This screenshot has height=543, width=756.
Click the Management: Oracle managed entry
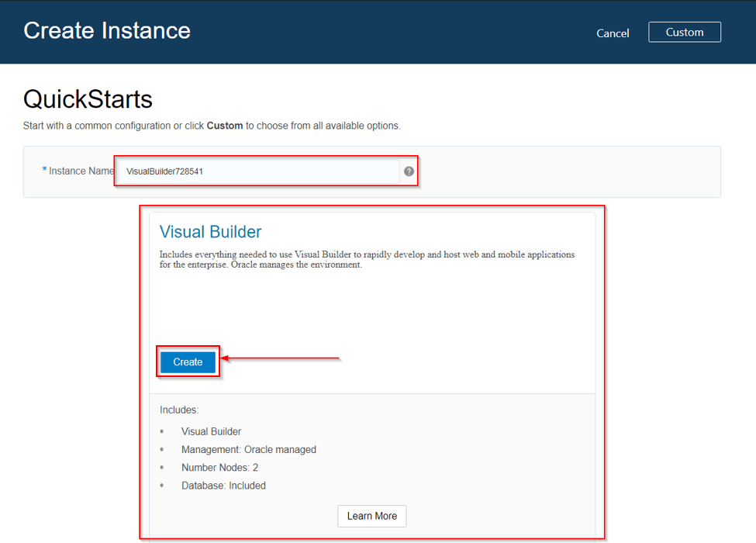tap(249, 449)
